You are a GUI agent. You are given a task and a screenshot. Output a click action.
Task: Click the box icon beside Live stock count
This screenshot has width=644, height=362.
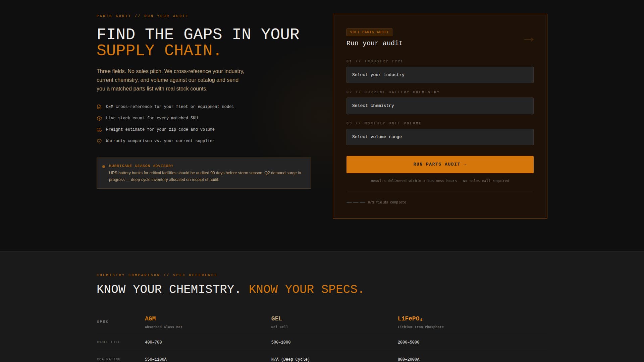point(99,118)
